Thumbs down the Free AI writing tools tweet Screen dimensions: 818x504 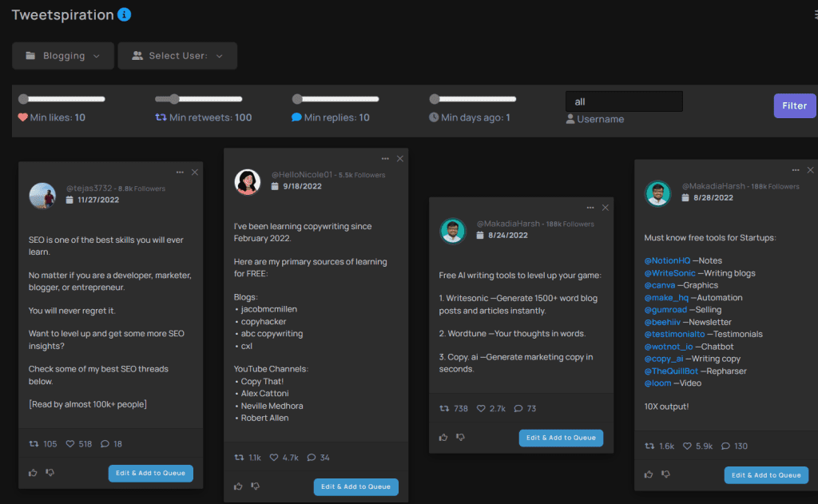point(461,437)
